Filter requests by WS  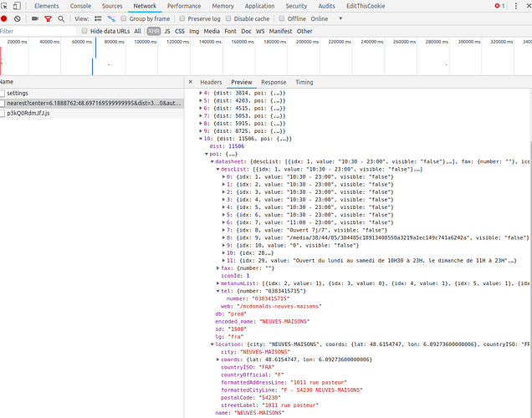tap(260, 31)
